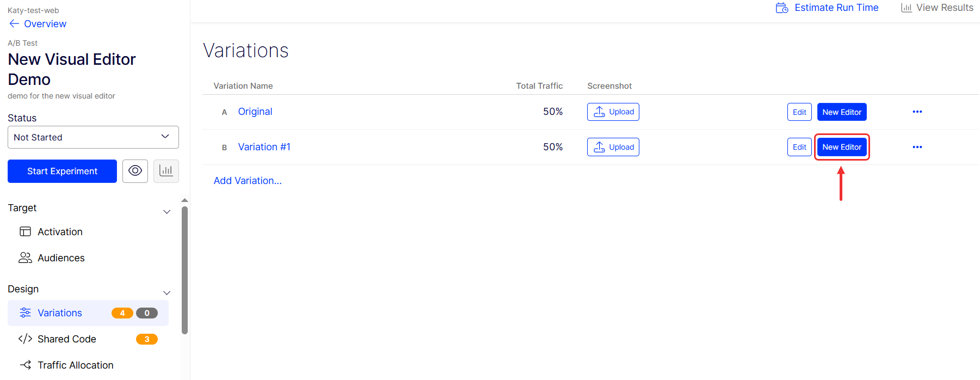The height and width of the screenshot is (380, 980).
Task: Select Traffic Allocation in sidebar
Action: click(x=75, y=365)
